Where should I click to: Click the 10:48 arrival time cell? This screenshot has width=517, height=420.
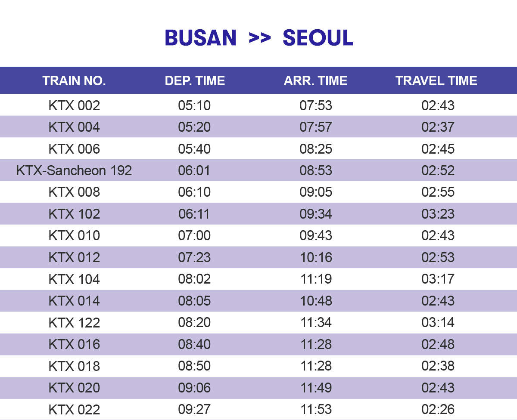click(x=316, y=301)
